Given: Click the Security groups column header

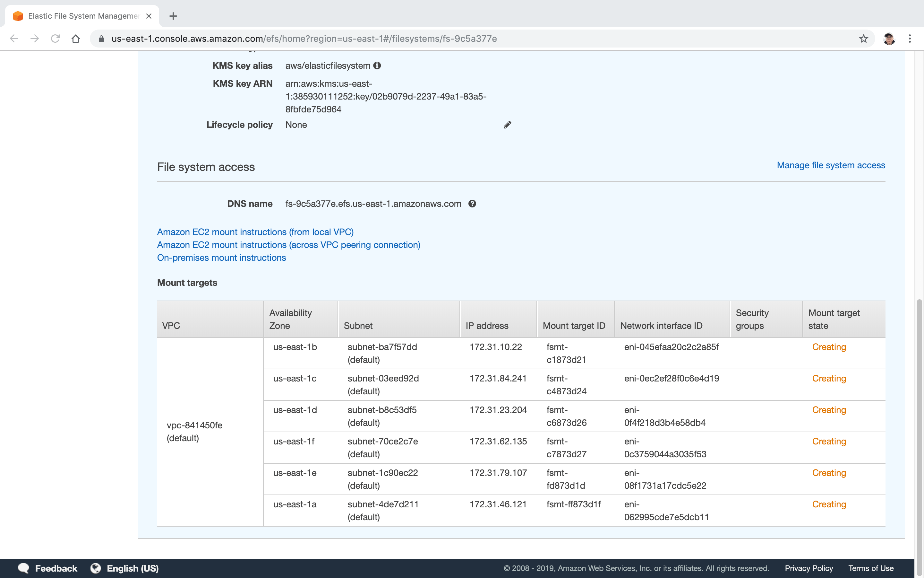Looking at the screenshot, I should pos(766,319).
